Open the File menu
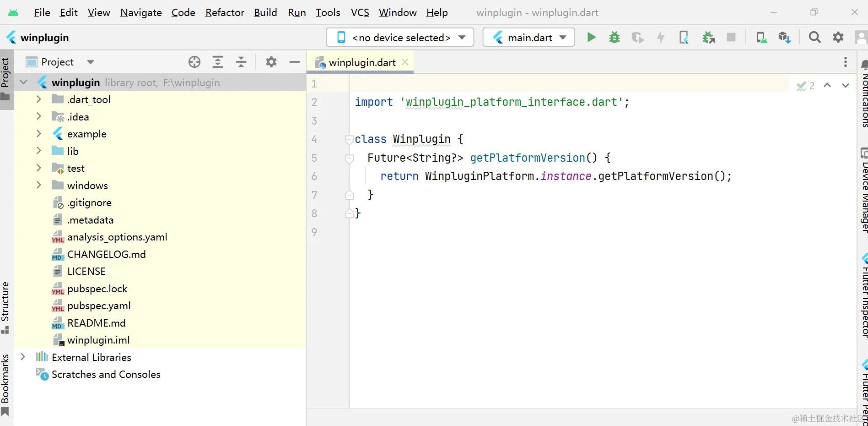Image resolution: width=868 pixels, height=426 pixels. click(x=42, y=12)
